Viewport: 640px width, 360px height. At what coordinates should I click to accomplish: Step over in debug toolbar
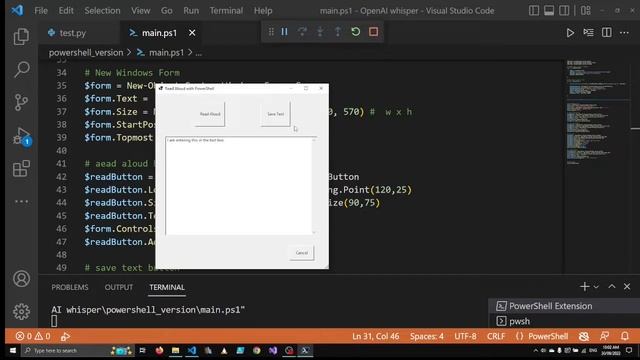point(302,32)
